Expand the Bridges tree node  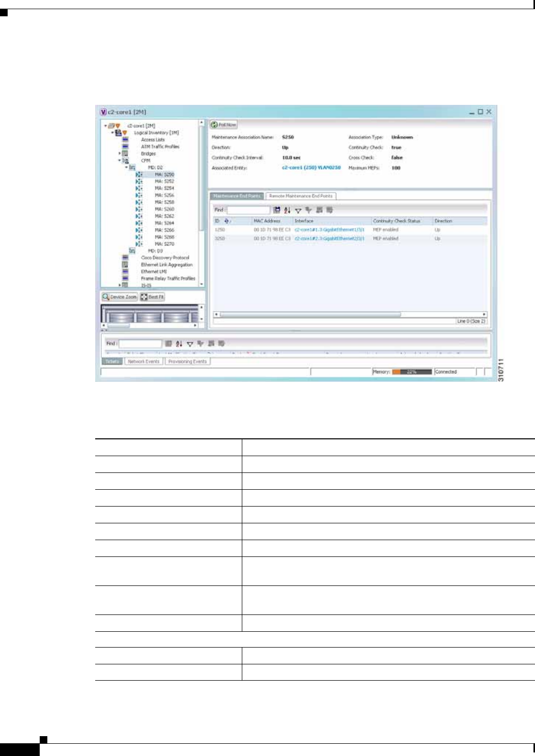point(120,153)
